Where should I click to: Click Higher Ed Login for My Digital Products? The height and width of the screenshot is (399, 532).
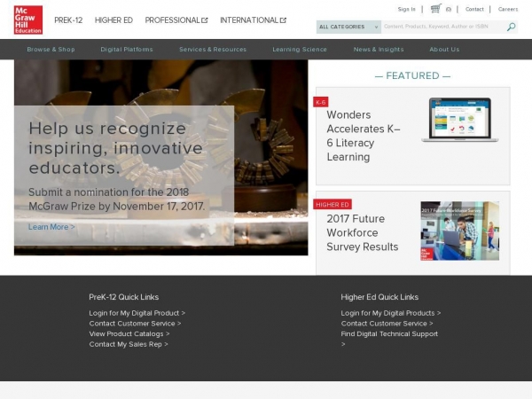(x=391, y=313)
